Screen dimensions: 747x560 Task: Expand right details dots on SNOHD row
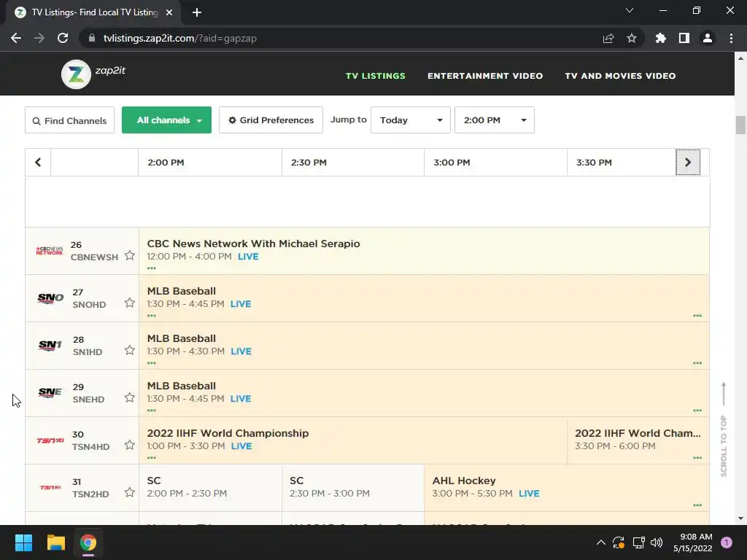[x=697, y=316]
